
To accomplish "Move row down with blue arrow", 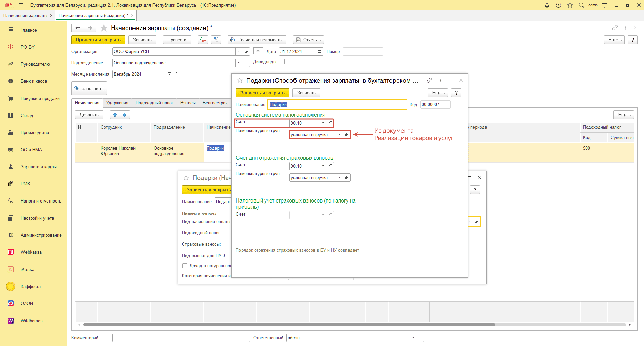I will click(125, 115).
